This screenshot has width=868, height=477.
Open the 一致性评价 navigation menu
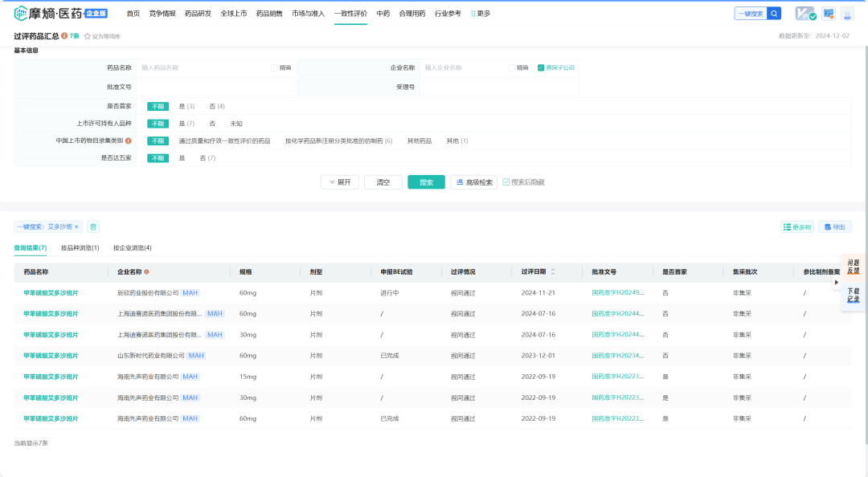[350, 14]
